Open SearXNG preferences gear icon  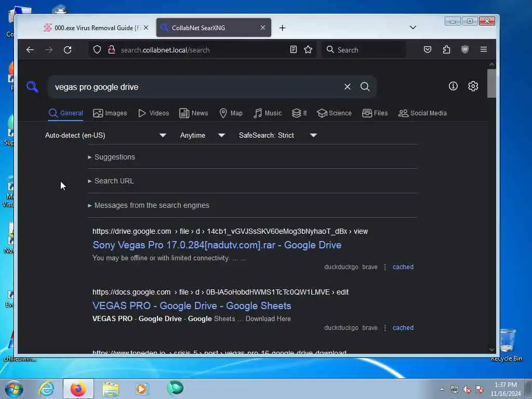[x=473, y=86]
